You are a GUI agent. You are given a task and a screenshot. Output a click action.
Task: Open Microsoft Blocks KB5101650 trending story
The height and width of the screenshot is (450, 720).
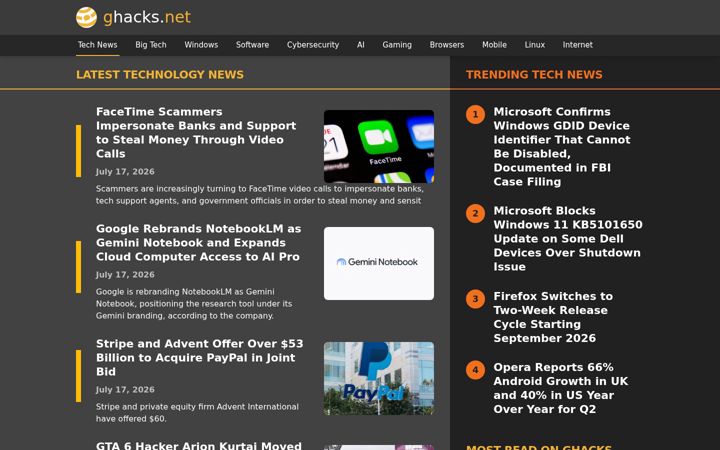pyautogui.click(x=568, y=239)
